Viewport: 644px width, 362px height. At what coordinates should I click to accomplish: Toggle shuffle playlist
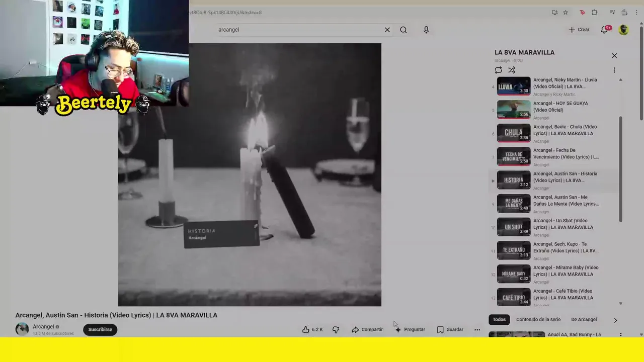coord(512,70)
